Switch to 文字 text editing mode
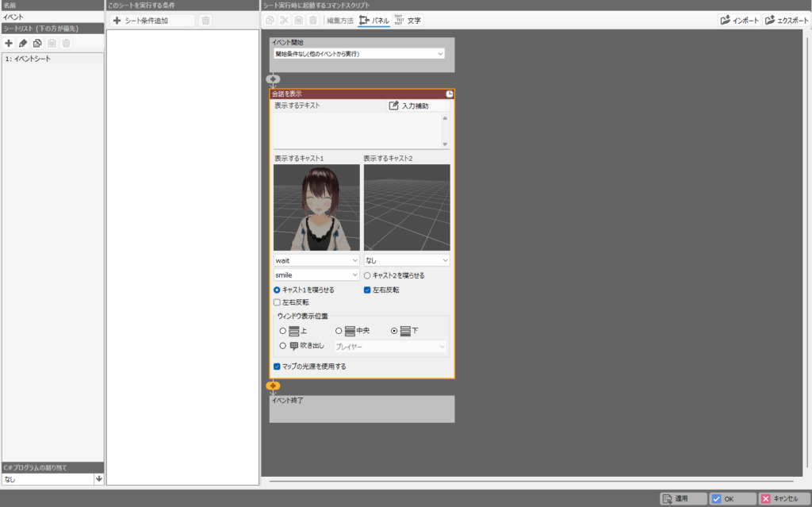The height and width of the screenshot is (507, 812). [408, 21]
